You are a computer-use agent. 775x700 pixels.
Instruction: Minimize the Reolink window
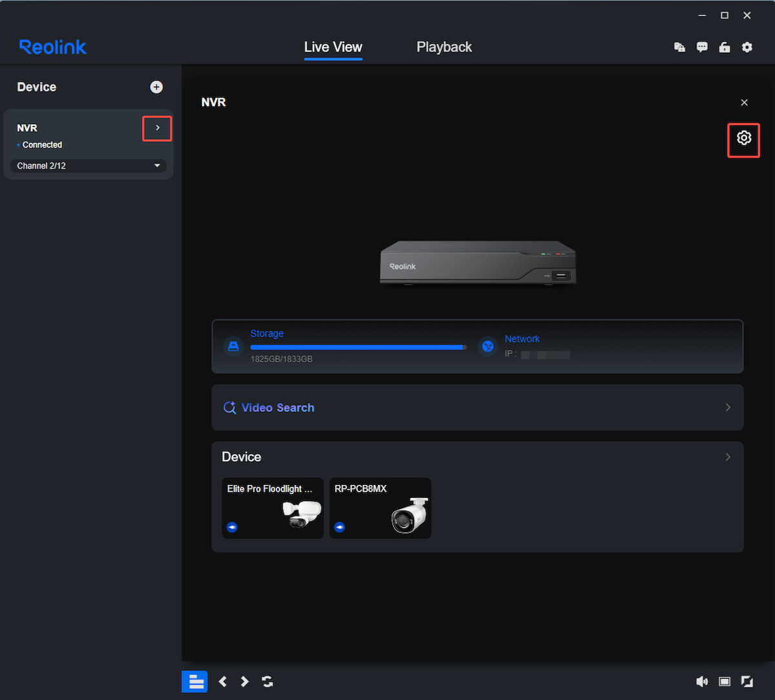point(702,15)
